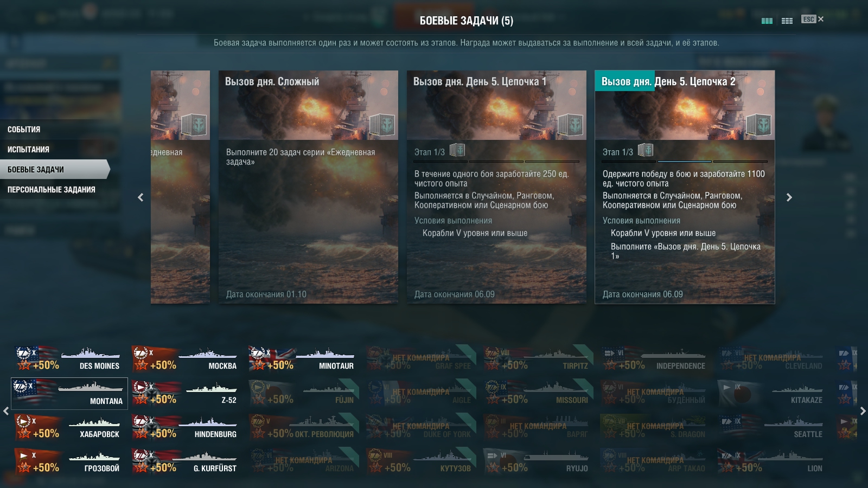Switch to three-column card view icon

click(x=767, y=21)
